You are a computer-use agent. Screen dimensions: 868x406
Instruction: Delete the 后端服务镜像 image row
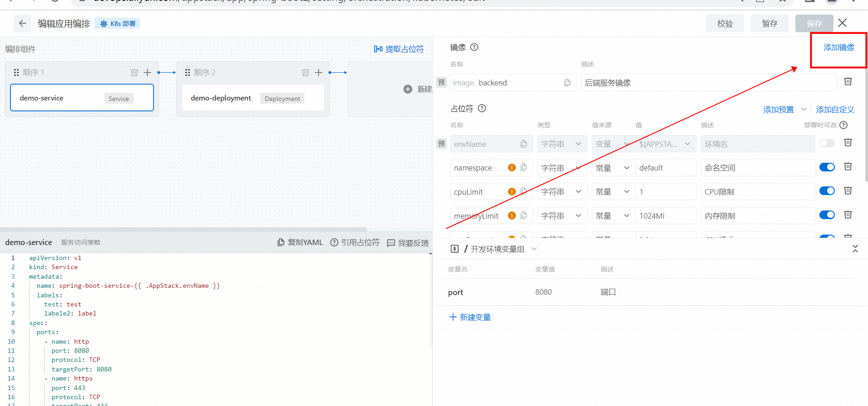click(848, 81)
